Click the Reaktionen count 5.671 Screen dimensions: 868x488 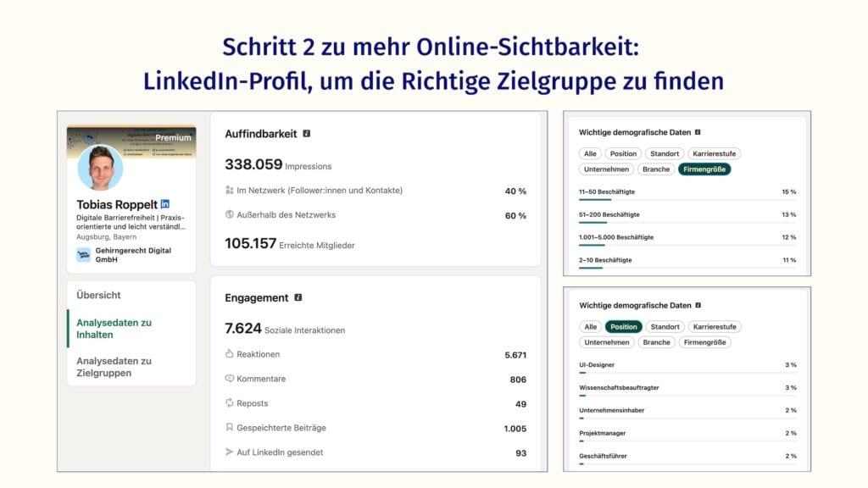tap(515, 355)
